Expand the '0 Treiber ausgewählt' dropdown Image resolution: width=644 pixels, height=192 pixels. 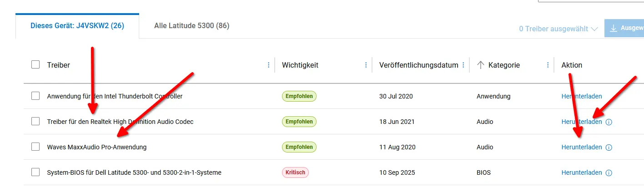coord(558,29)
